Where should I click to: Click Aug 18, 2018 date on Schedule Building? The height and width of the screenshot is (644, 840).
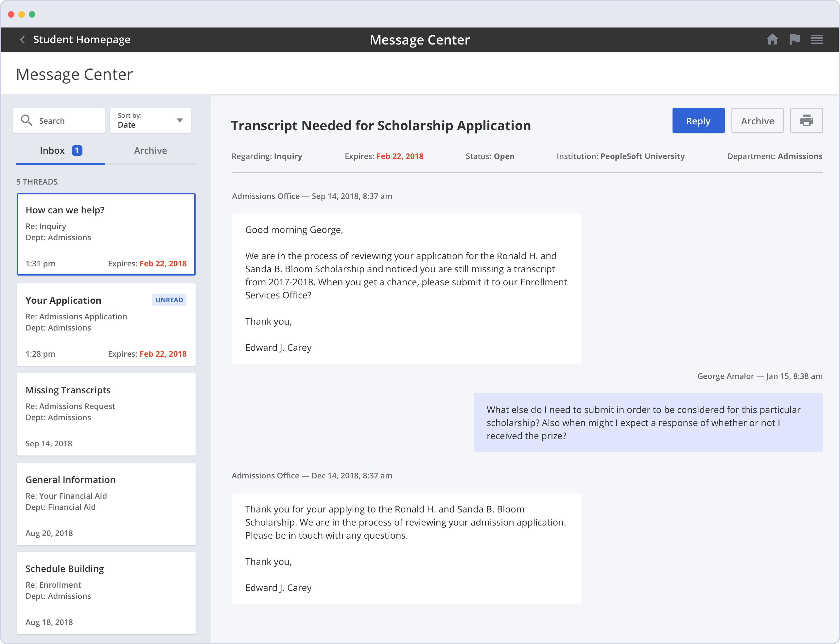49,622
